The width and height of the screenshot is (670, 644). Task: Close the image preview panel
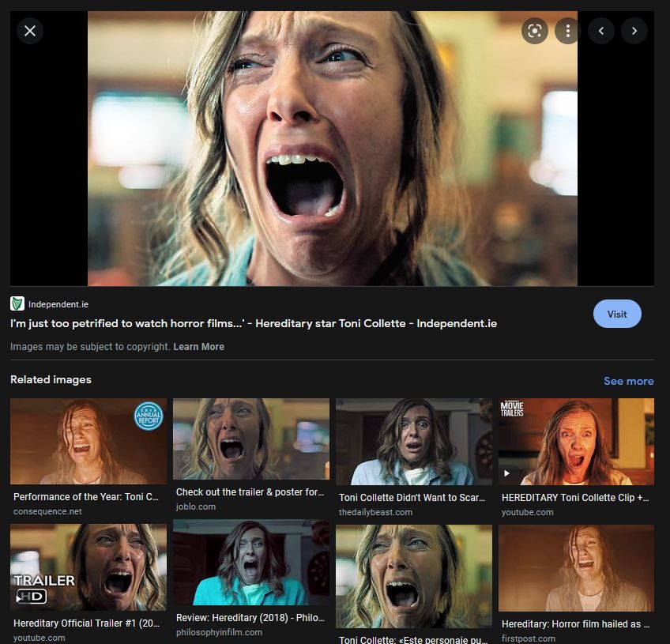tap(30, 31)
